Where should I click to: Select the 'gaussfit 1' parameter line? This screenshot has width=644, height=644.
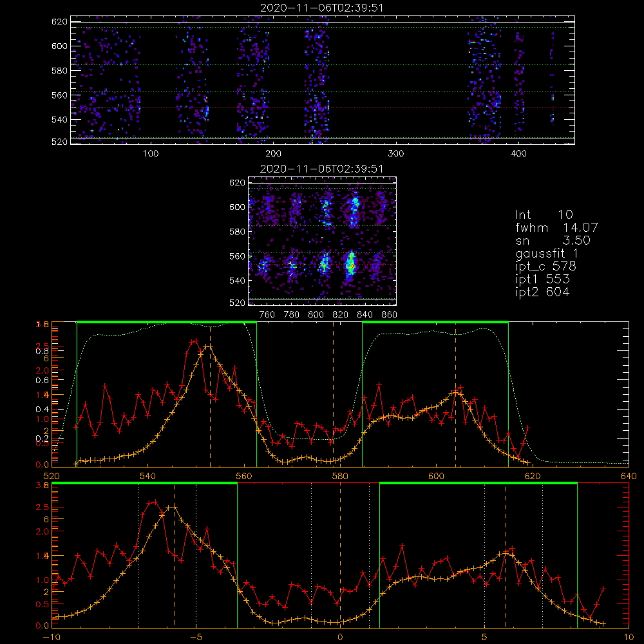click(547, 253)
